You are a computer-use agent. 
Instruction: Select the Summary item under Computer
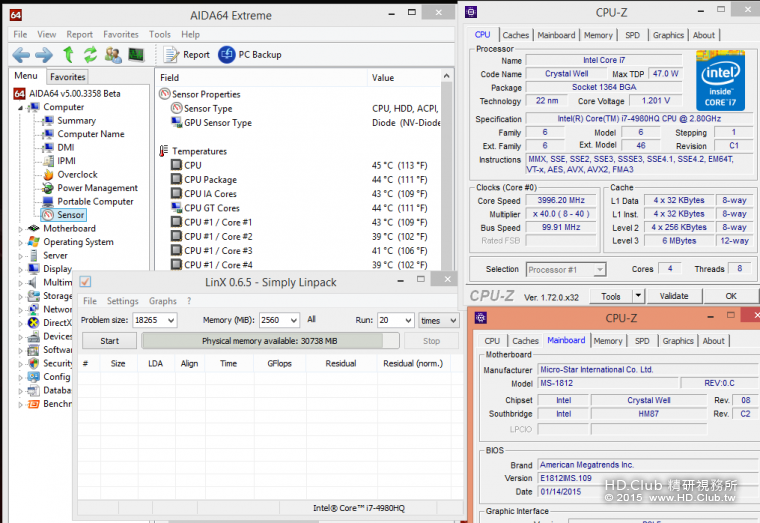[76, 121]
